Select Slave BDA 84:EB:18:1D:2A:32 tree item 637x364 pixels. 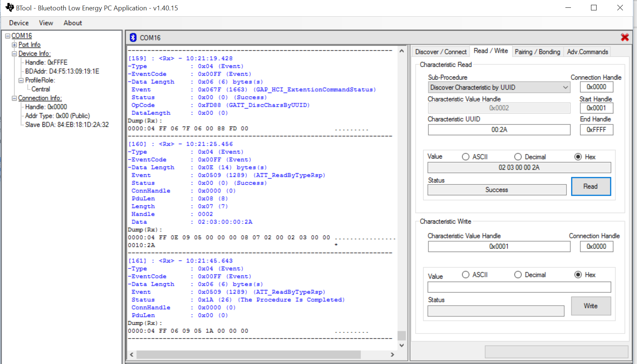67,125
